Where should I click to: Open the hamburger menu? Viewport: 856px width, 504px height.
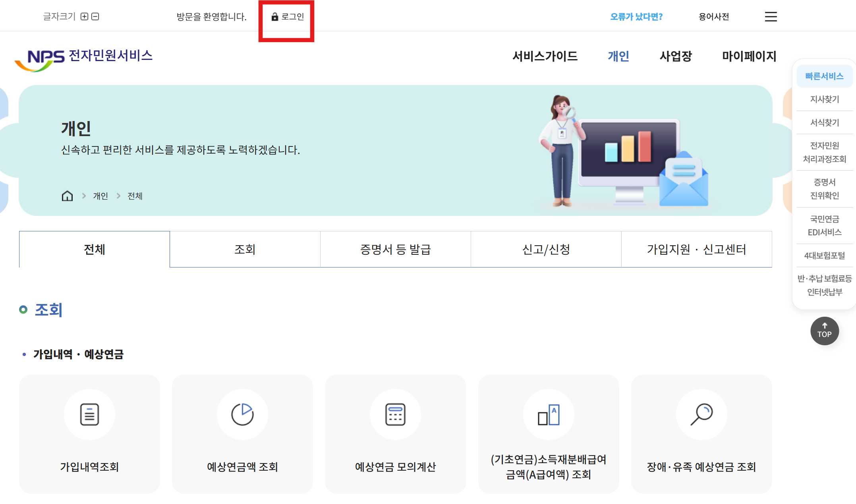coord(771,17)
